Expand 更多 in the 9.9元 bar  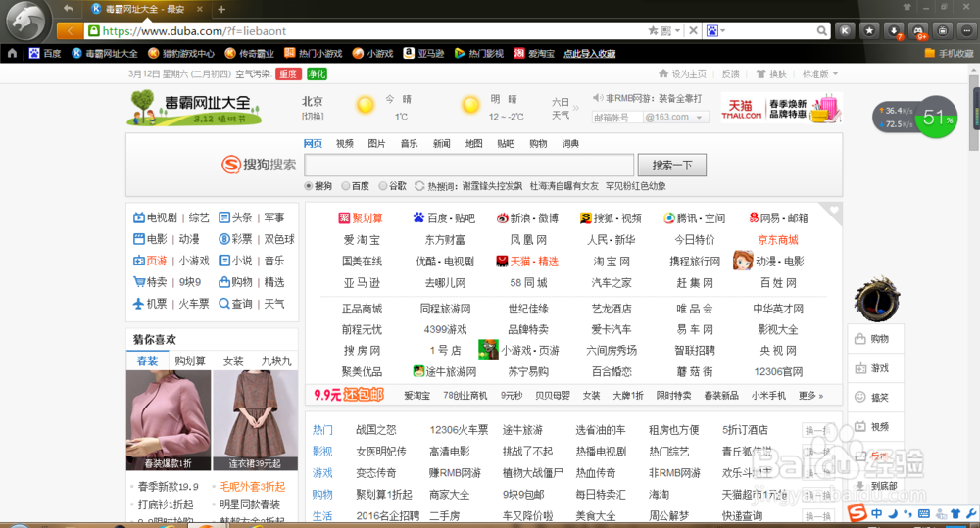click(810, 396)
